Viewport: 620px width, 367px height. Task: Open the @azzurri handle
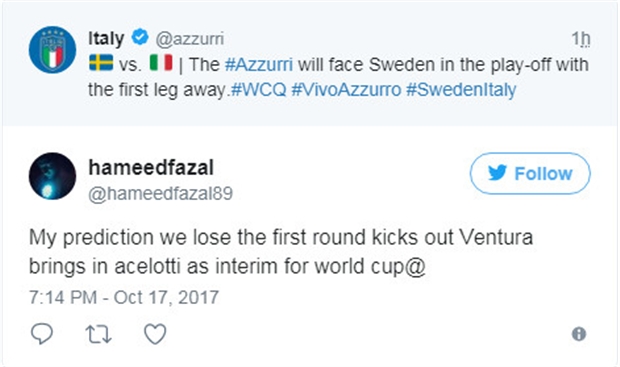click(190, 39)
